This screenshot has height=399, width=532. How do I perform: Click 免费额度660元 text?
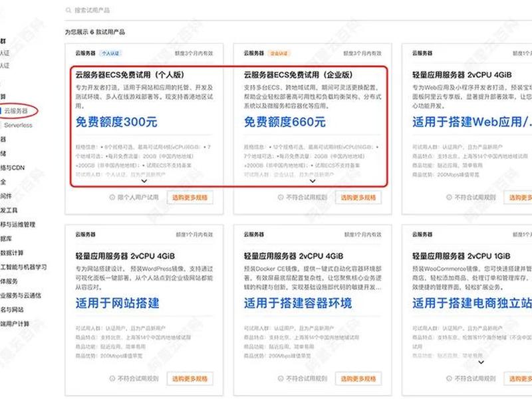coord(285,122)
